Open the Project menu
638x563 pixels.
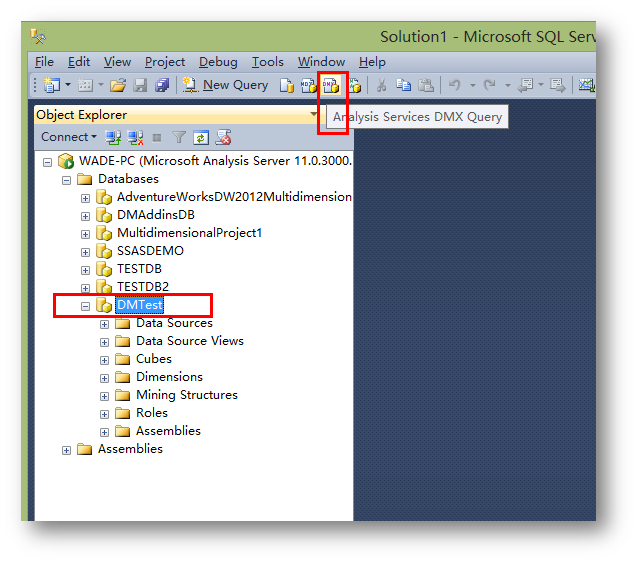click(165, 62)
